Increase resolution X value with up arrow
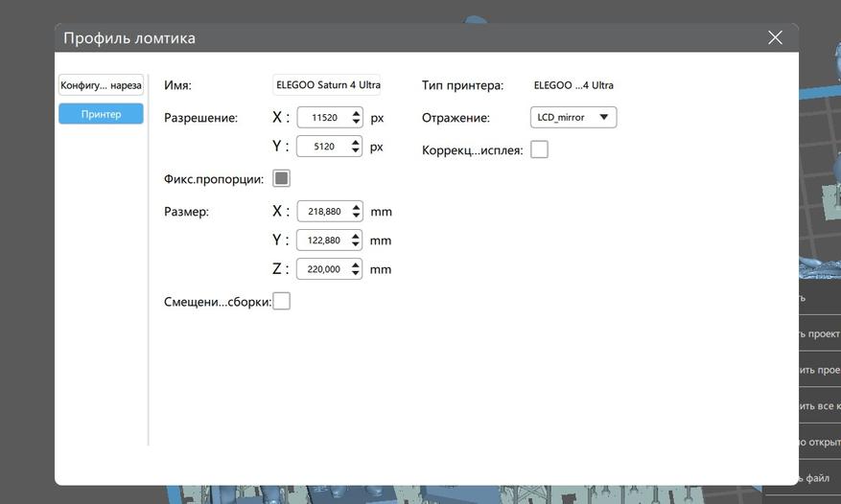 coord(357,113)
